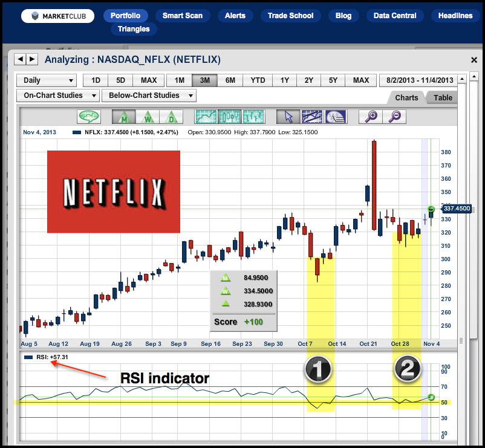The height and width of the screenshot is (448, 485).
Task: Click the outer window scrollbar up arrow
Action: pyautogui.click(x=474, y=76)
